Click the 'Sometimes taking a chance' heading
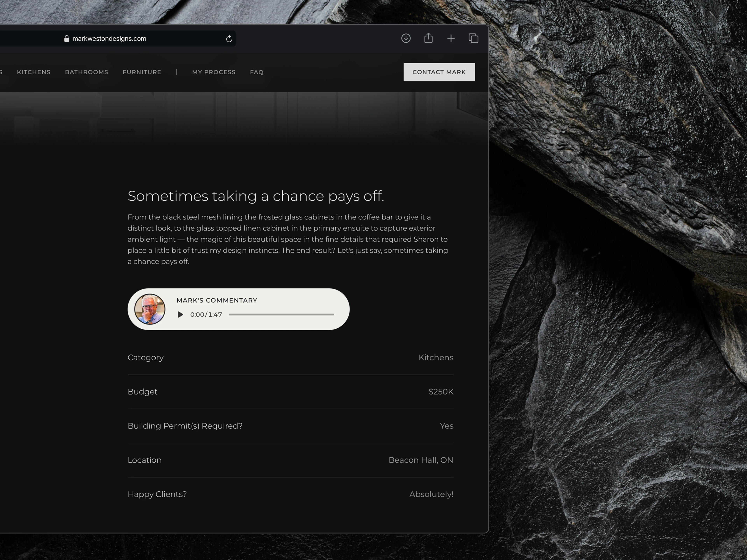 [x=256, y=196]
